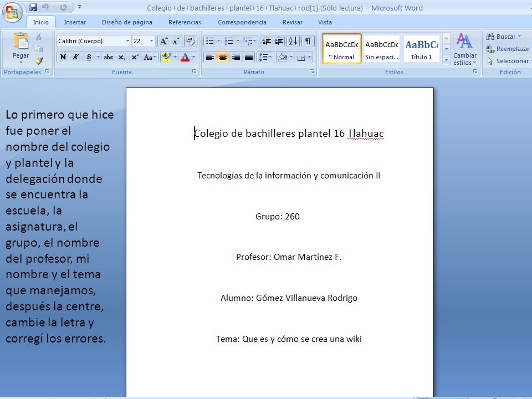Screen dimensions: 532x399
Task: Redo using the quick access toolbar
Action: coord(63,7)
